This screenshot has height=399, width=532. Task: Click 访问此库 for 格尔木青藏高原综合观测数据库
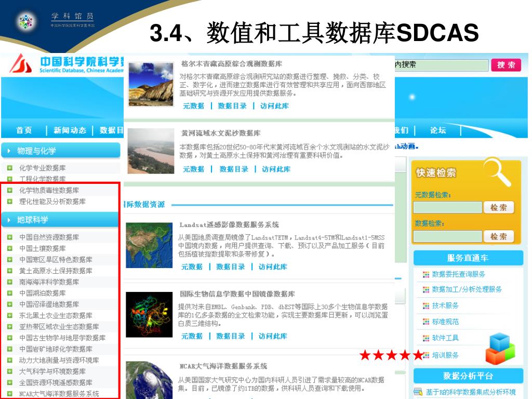coord(274,106)
